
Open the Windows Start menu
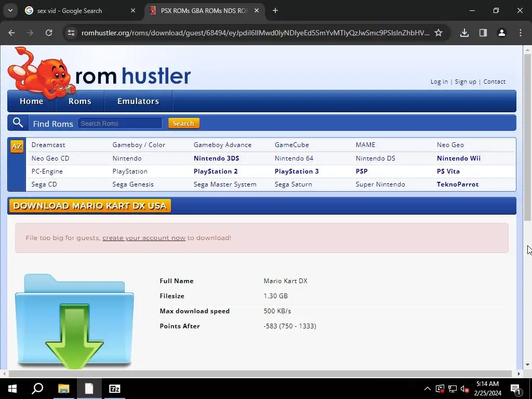(x=12, y=389)
